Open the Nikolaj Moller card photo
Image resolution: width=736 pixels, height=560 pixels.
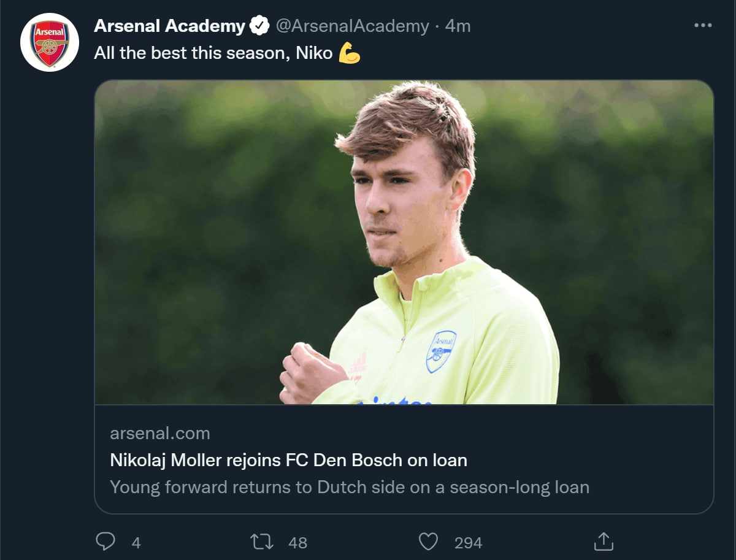(404, 242)
